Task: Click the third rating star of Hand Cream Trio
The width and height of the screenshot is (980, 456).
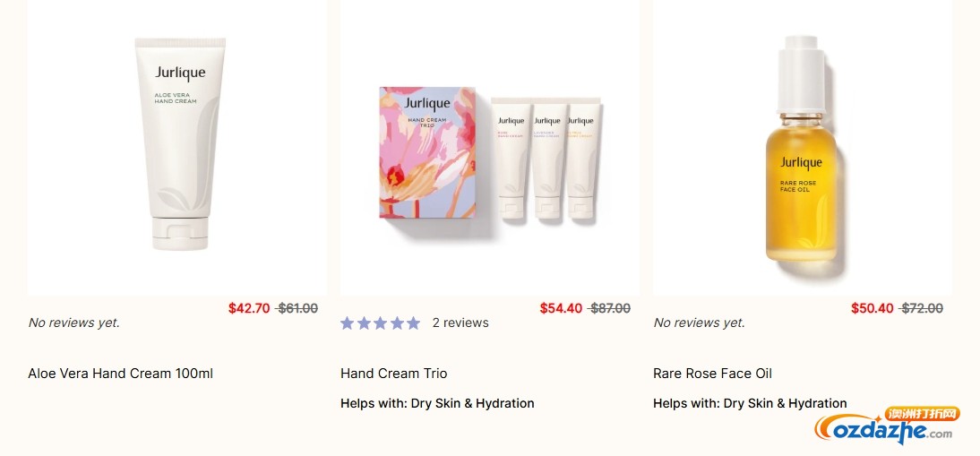Action: pyautogui.click(x=380, y=323)
